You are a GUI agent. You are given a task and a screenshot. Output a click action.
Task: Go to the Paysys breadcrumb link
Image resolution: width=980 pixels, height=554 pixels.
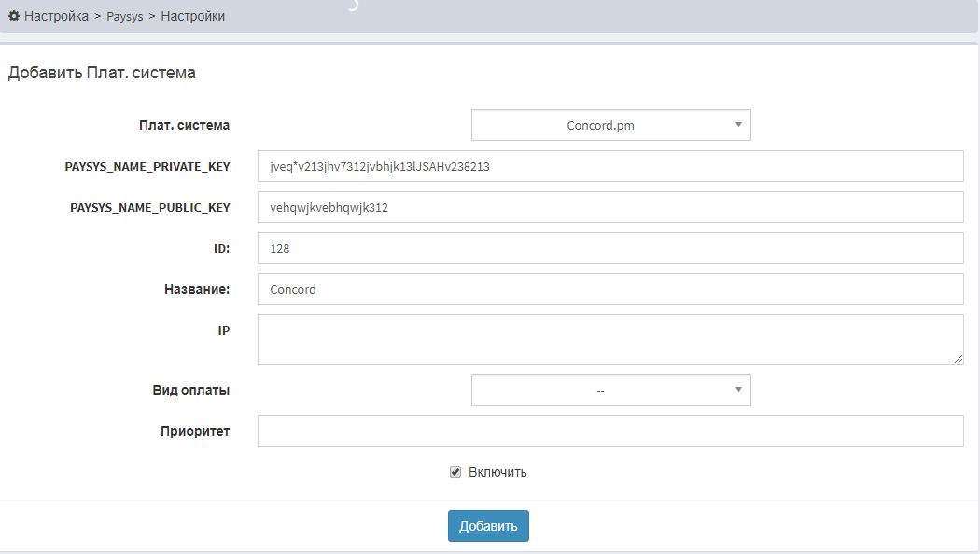tap(125, 17)
